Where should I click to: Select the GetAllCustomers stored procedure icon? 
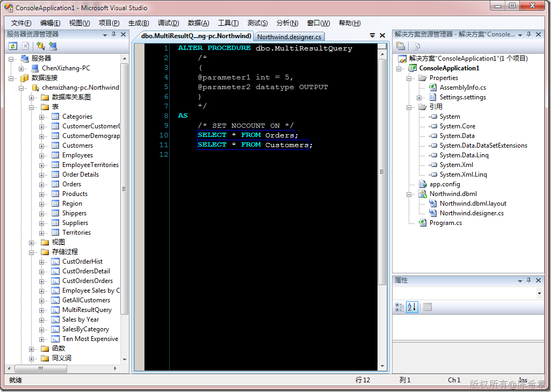click(55, 300)
